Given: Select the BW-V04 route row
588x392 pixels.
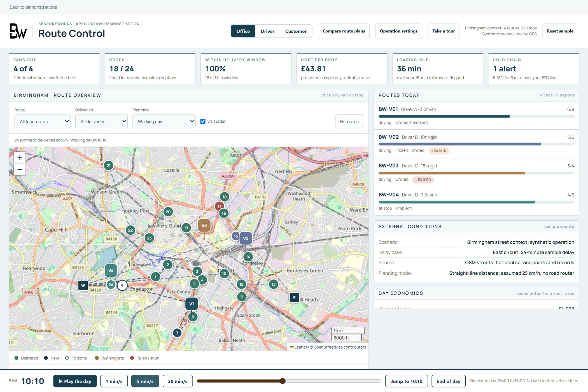Looking at the screenshot, I should pyautogui.click(x=476, y=201).
